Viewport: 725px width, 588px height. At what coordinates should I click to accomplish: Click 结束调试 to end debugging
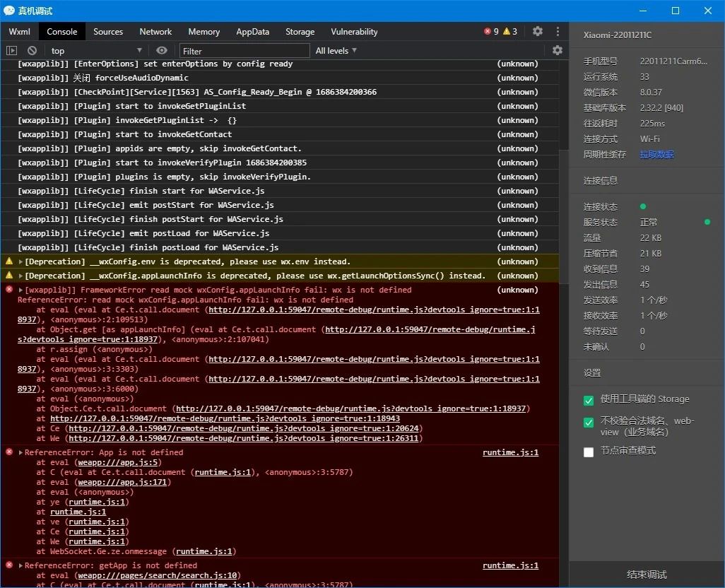tap(647, 574)
